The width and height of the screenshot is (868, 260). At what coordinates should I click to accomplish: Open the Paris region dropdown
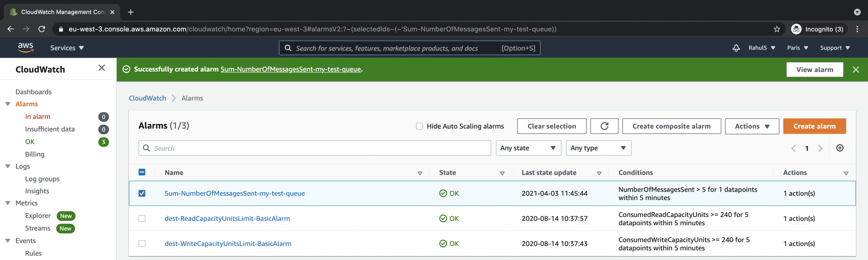[x=798, y=48]
